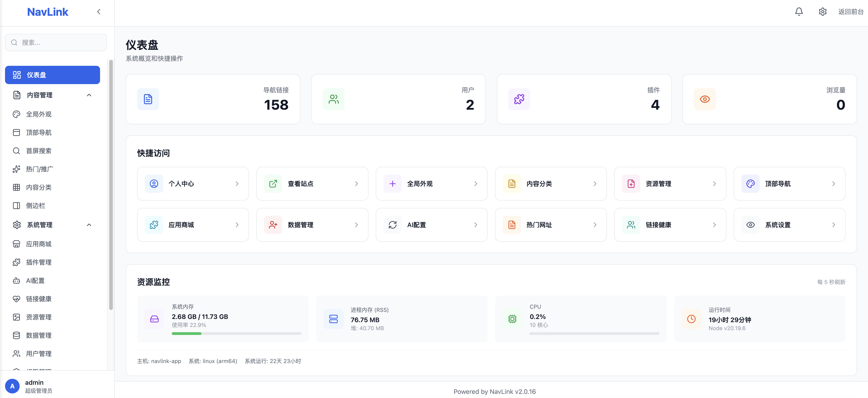This screenshot has width=868, height=398.
Task: Click the 搜索 input field
Action: click(x=56, y=42)
